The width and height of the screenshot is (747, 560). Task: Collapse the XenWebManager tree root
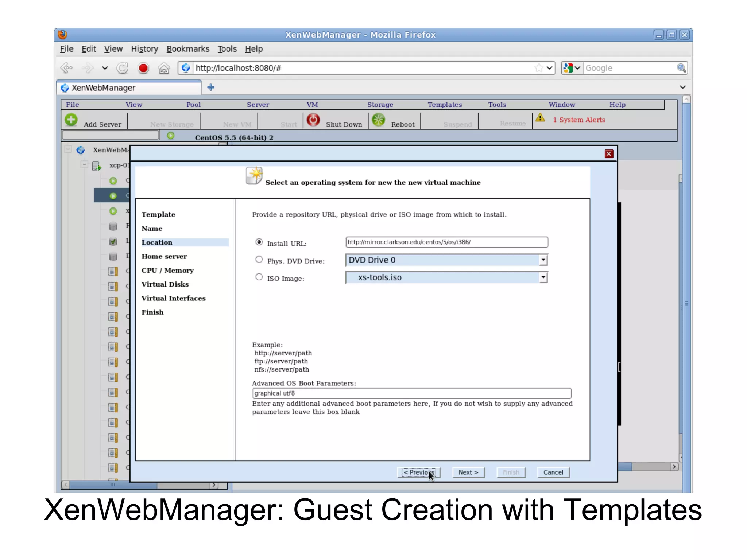[x=68, y=149]
